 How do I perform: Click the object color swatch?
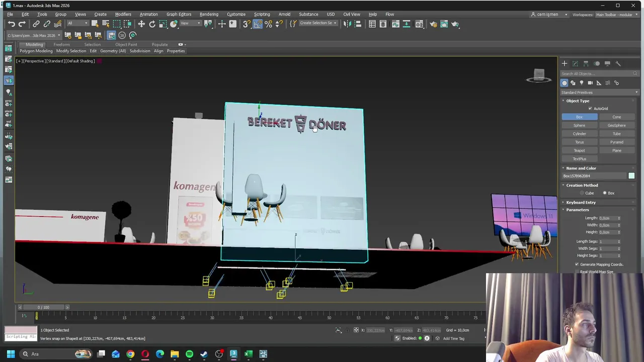point(631,176)
